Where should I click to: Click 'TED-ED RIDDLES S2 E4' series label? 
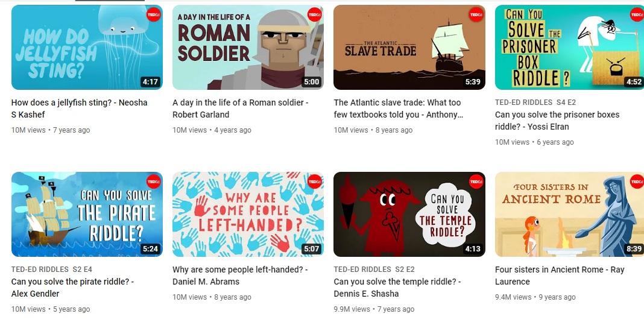click(52, 270)
